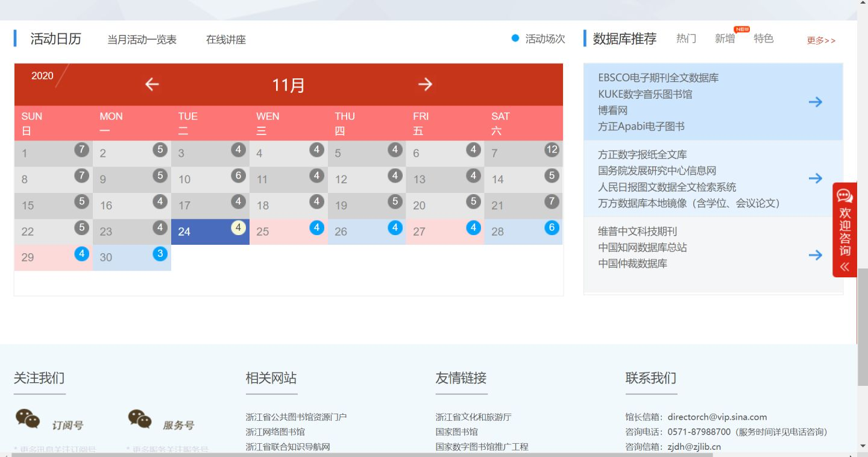This screenshot has width=868, height=457.
Task: Click activity badge on November 26
Action: [395, 227]
